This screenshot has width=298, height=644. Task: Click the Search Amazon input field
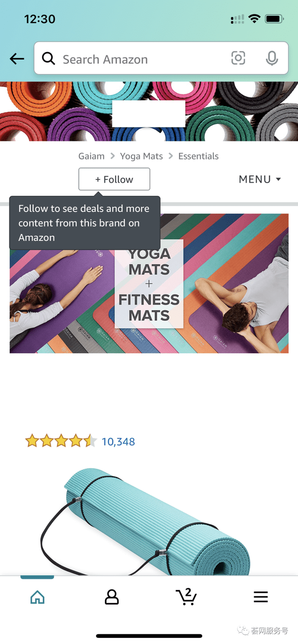tap(140, 59)
